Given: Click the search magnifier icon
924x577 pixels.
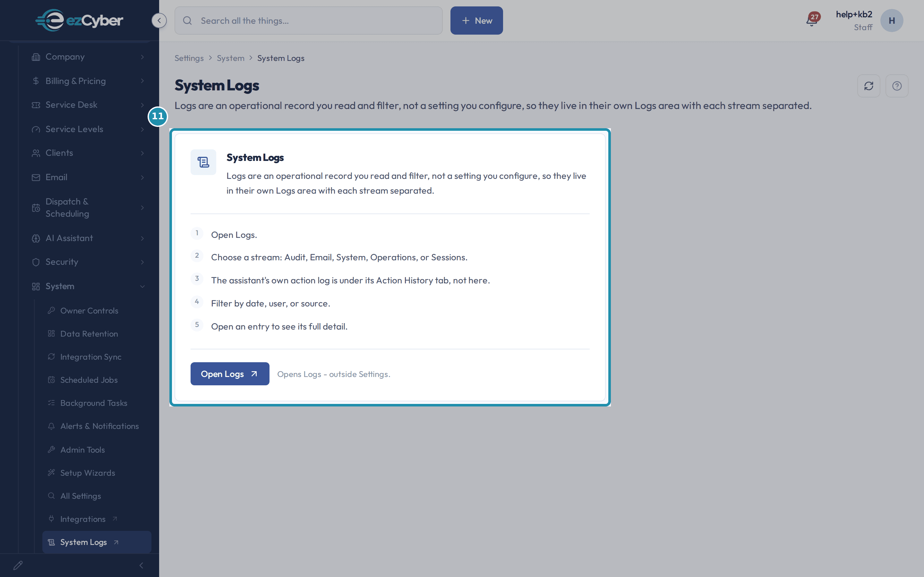Looking at the screenshot, I should coord(187,21).
